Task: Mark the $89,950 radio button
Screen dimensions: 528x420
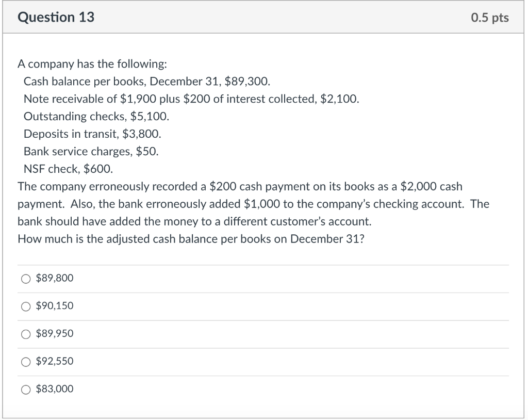Action: [26, 334]
